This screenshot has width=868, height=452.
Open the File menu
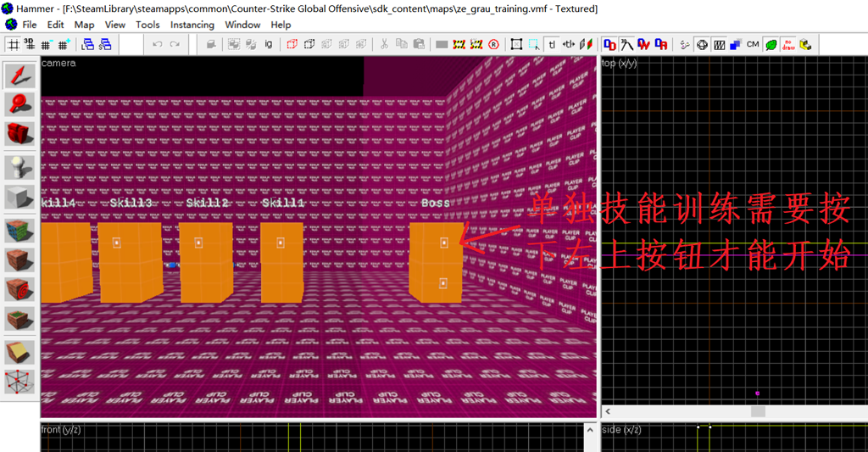30,25
